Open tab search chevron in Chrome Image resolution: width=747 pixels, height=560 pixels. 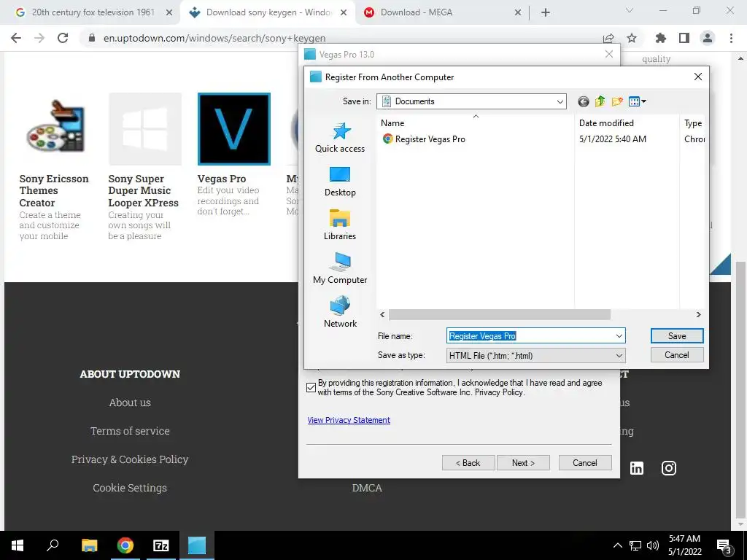click(630, 10)
